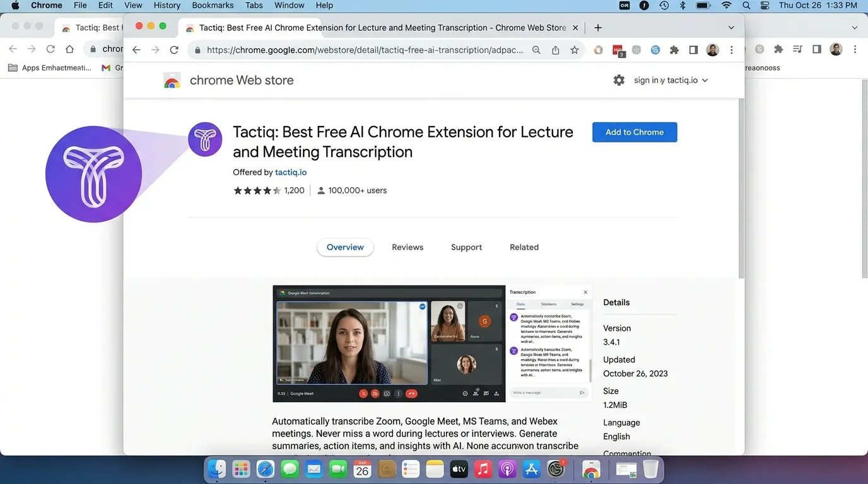
Task: Click the address bar URL field
Action: (365, 50)
